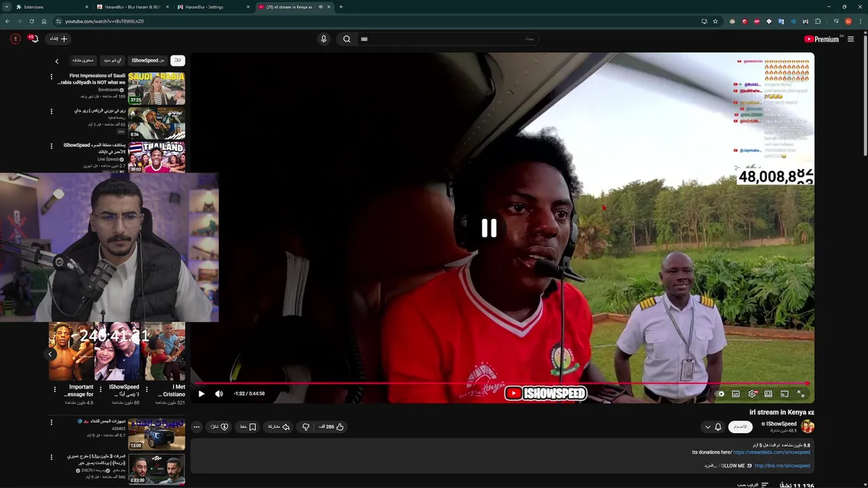868x488 pixels.
Task: Mute the video using the volume speaker icon
Action: point(219,394)
